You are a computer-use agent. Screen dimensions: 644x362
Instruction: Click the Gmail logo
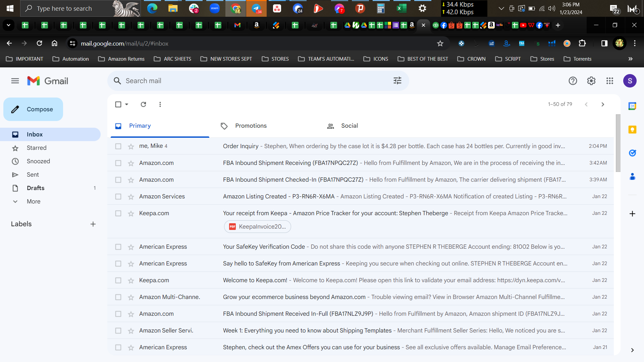tap(48, 81)
